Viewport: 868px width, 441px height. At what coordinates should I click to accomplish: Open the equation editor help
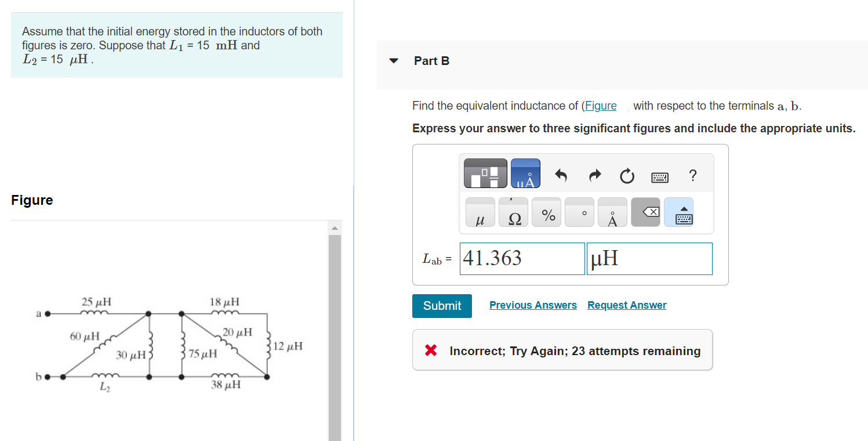692,175
